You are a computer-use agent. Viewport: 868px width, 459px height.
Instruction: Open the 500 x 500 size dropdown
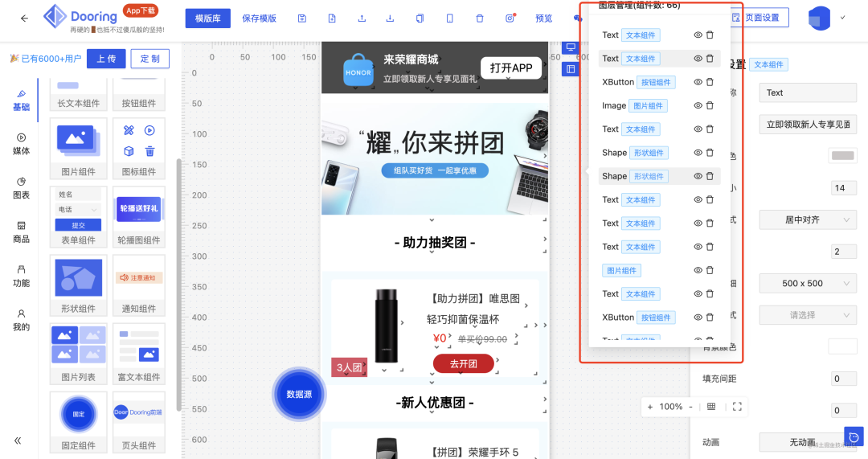click(x=808, y=283)
